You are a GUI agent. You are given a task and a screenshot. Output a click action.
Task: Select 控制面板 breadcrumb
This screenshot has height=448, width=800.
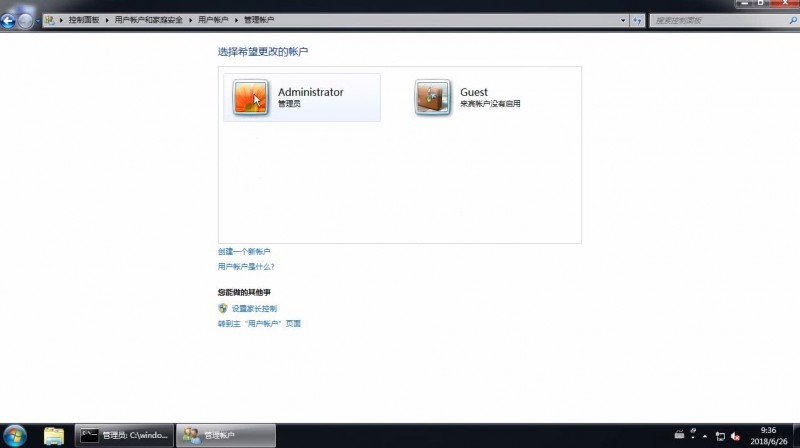[84, 20]
